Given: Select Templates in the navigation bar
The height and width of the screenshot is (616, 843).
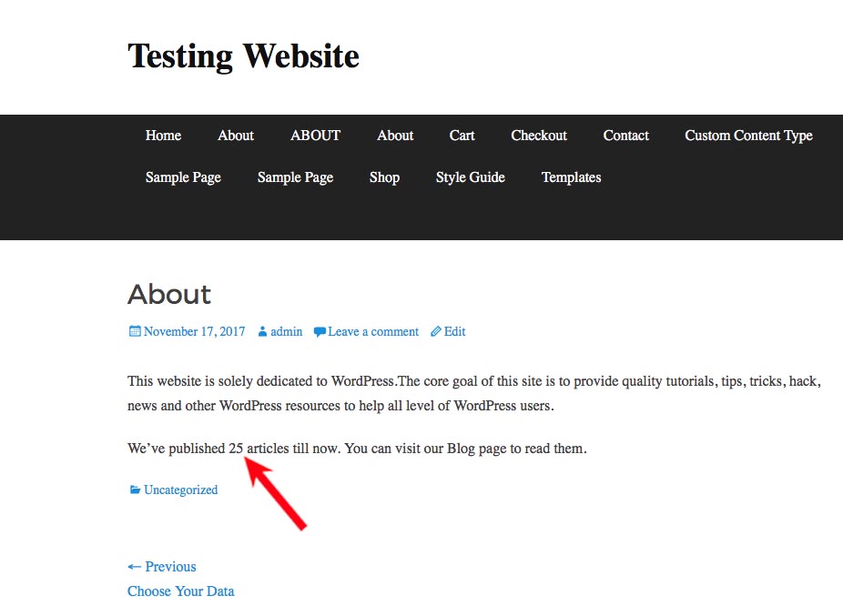Looking at the screenshot, I should [x=571, y=177].
